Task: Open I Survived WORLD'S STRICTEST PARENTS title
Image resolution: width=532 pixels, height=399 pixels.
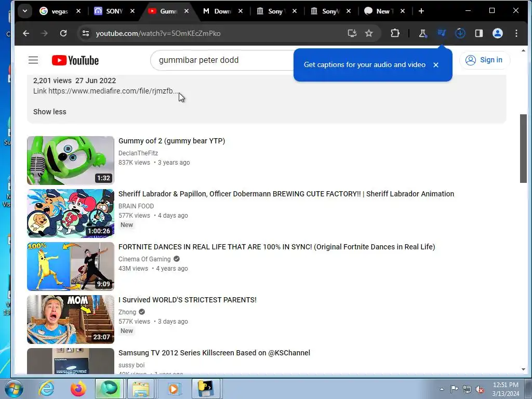Action: point(187,300)
